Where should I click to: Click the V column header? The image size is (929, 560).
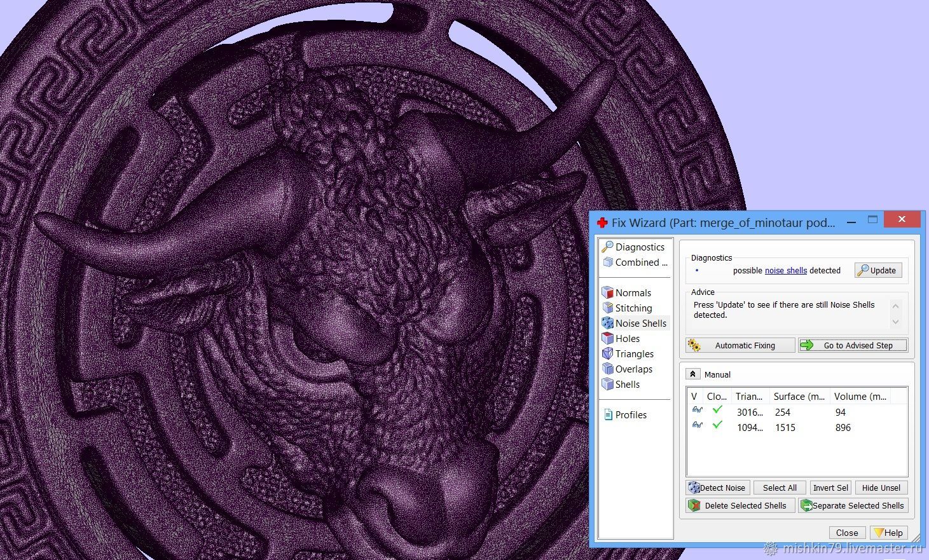click(694, 396)
